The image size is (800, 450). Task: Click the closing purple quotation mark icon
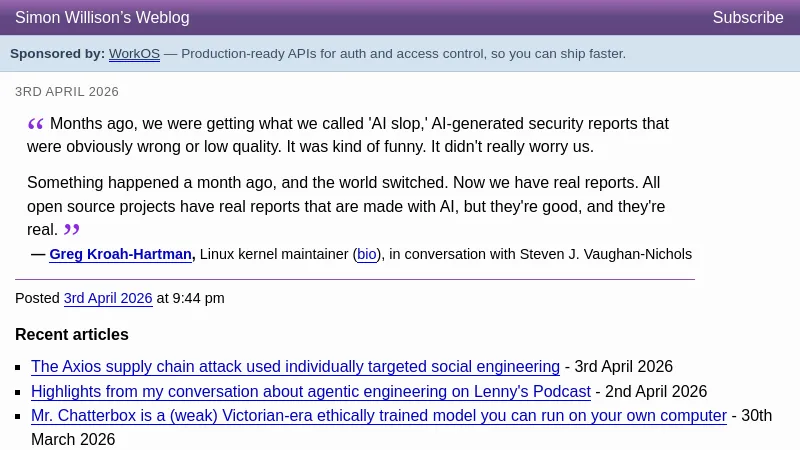click(72, 230)
